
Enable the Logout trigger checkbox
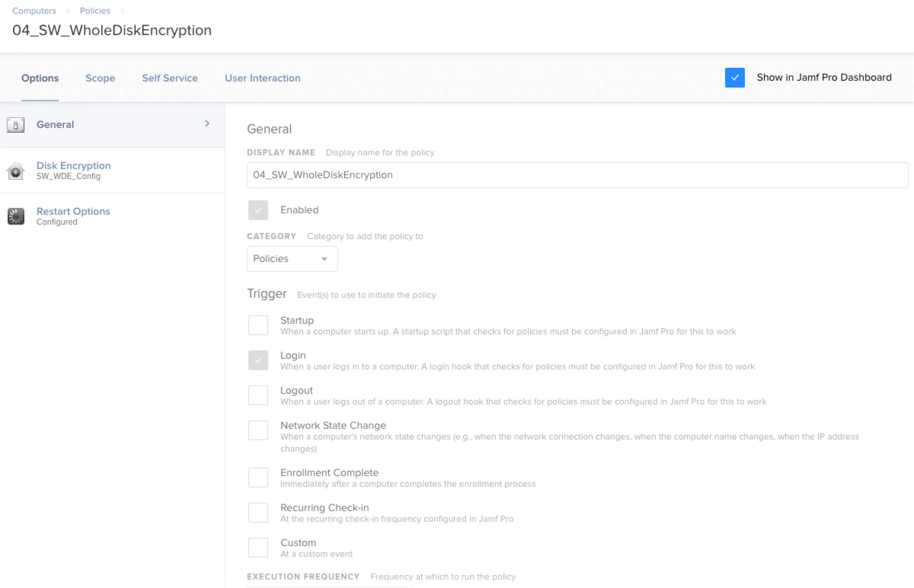pos(258,395)
